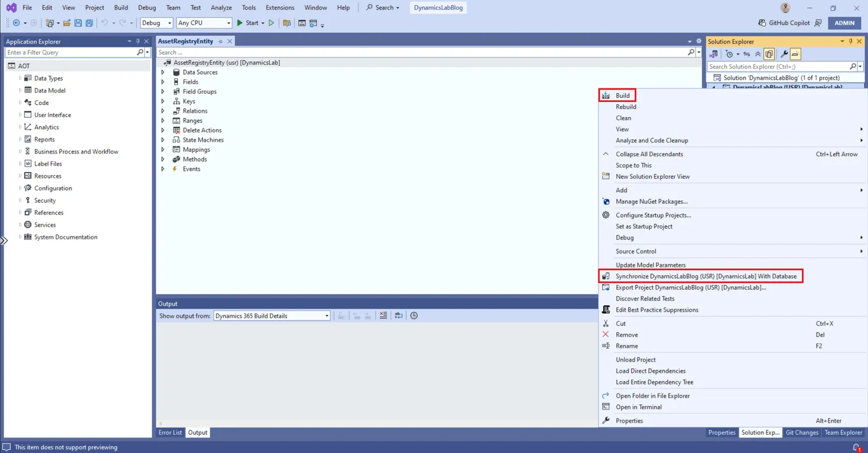Close the AssetRegistryEntity tab
This screenshot has width=868, height=453.
click(x=230, y=41)
